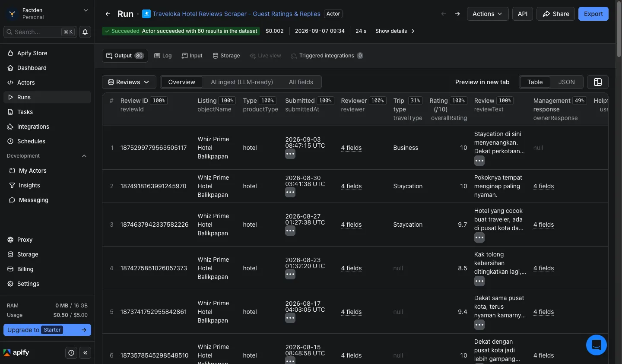Screen dimensions: 622x364
Task: Select the All fields view
Action: (301, 82)
